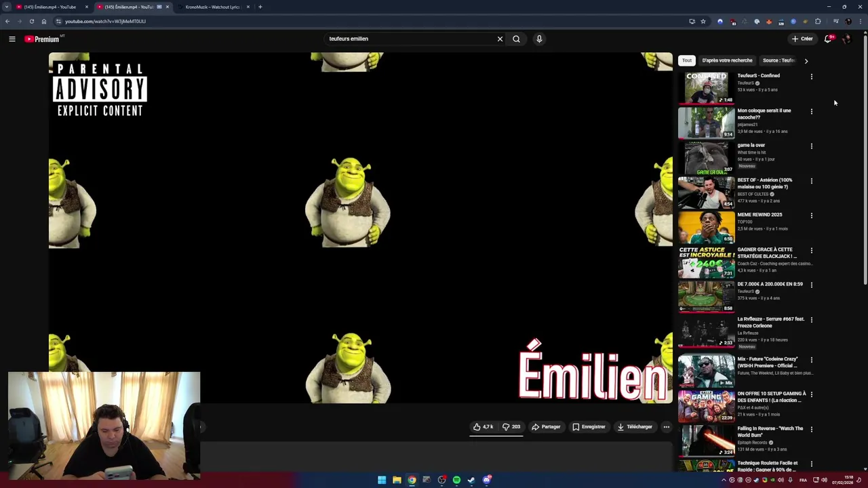Show more filter chips with arrow

click(806, 60)
